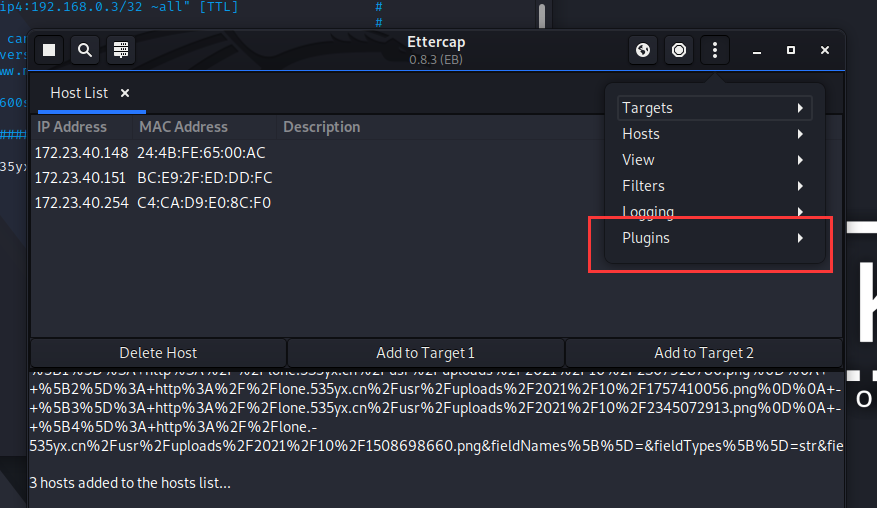The width and height of the screenshot is (877, 508).
Task: Open the MITM globe menu icon
Action: tap(644, 50)
